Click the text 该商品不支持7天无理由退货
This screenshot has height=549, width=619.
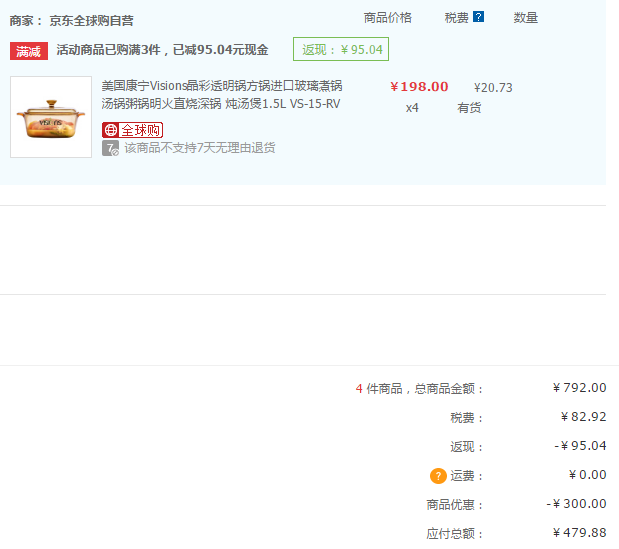pyautogui.click(x=200, y=148)
